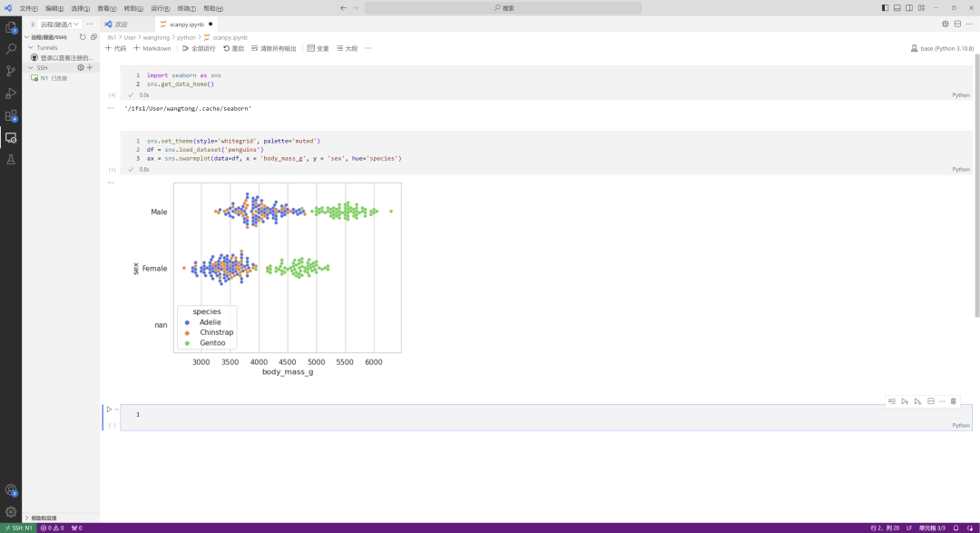
Task: Toggle the secondary sidebar visibility
Action: (x=908, y=8)
